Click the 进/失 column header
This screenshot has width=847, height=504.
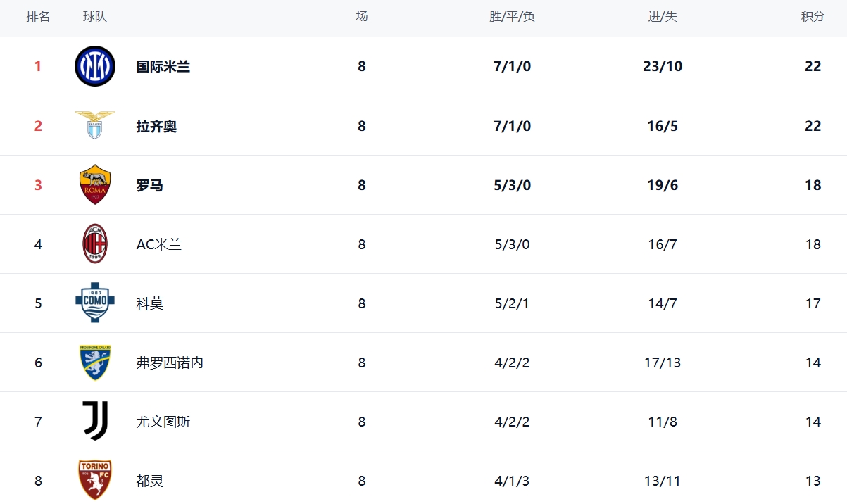pos(663,16)
